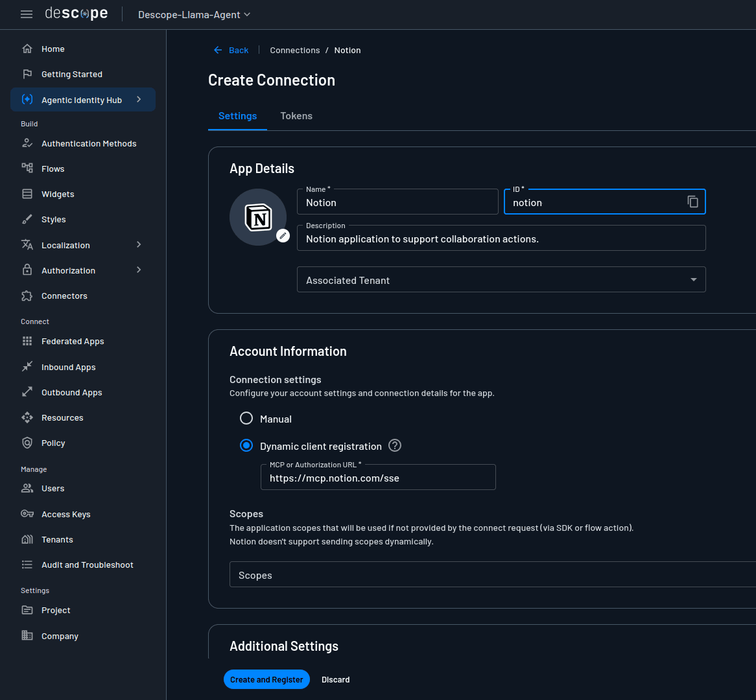Click the Connectors puzzle icon
This screenshot has height=700, width=756.
[27, 296]
